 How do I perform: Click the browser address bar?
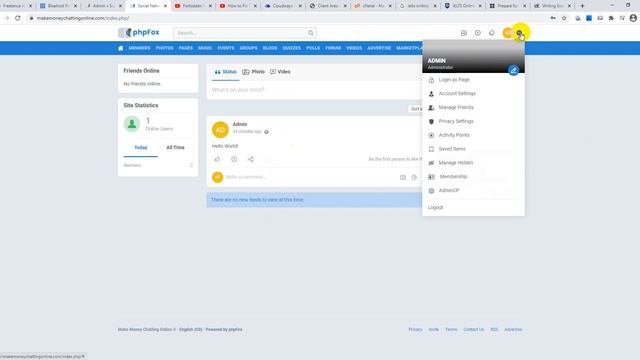tap(286, 18)
